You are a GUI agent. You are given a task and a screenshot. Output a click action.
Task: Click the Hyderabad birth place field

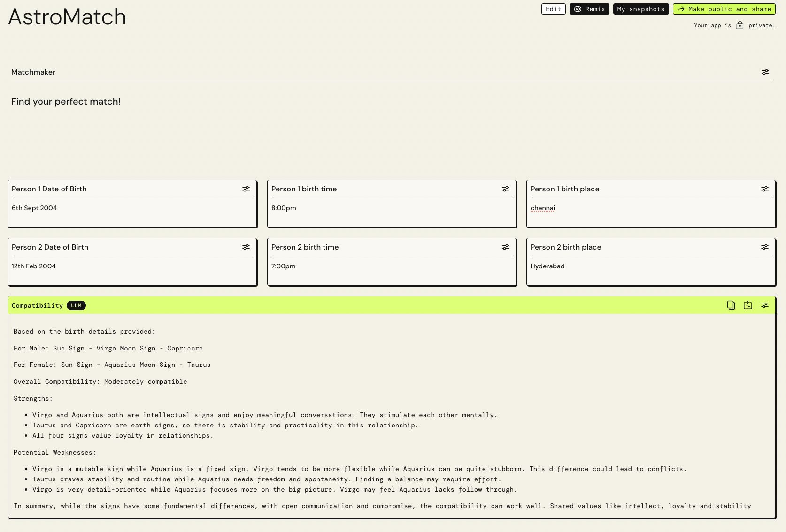547,266
